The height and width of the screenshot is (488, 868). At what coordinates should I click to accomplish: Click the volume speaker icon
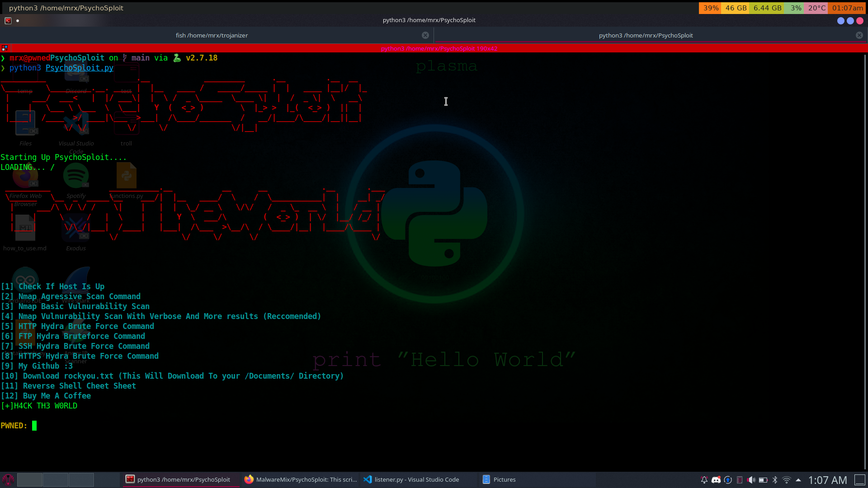tap(751, 480)
